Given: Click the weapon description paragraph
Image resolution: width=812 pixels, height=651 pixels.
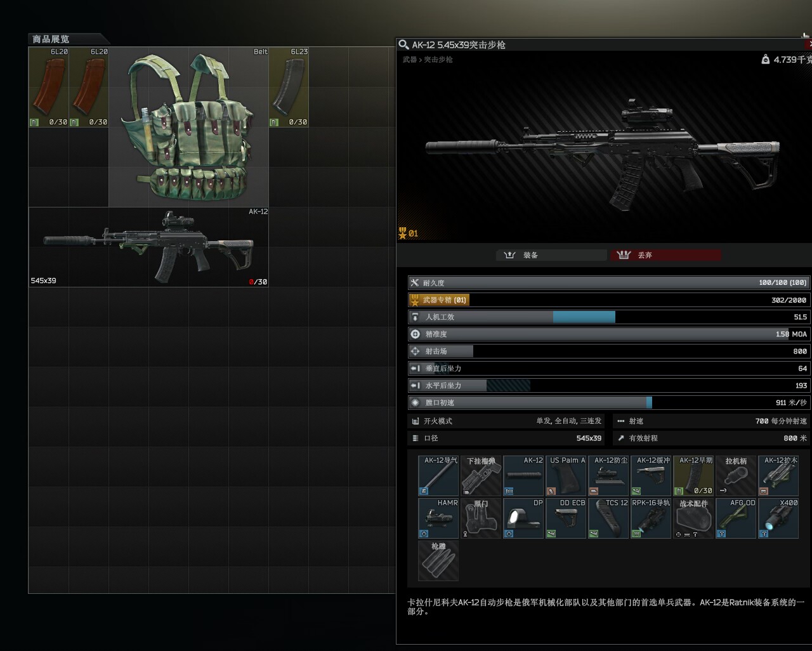Looking at the screenshot, I should coord(606,607).
